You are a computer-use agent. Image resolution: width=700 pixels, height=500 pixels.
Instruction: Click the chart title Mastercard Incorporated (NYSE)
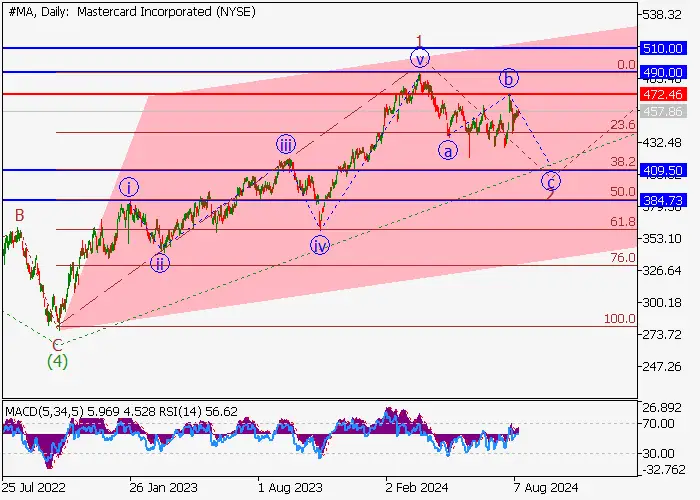coord(166,12)
